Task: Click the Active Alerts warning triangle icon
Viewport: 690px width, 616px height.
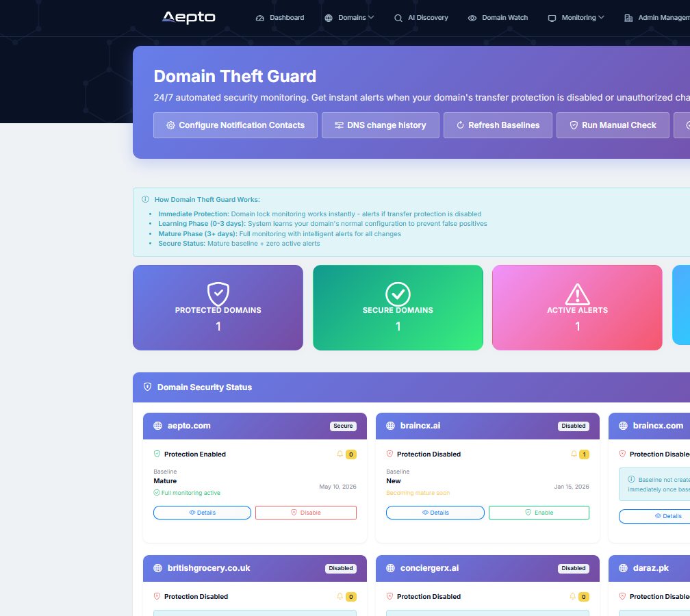Action: click(577, 294)
